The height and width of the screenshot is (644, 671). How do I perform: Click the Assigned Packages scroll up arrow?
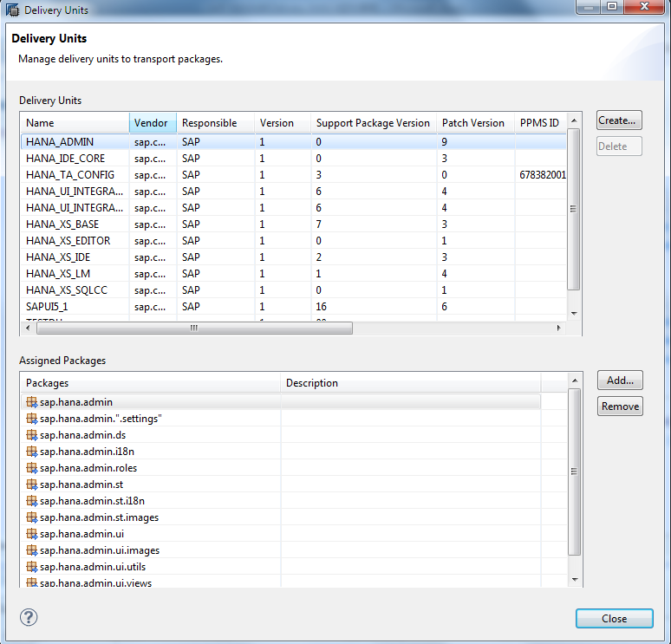coord(575,381)
